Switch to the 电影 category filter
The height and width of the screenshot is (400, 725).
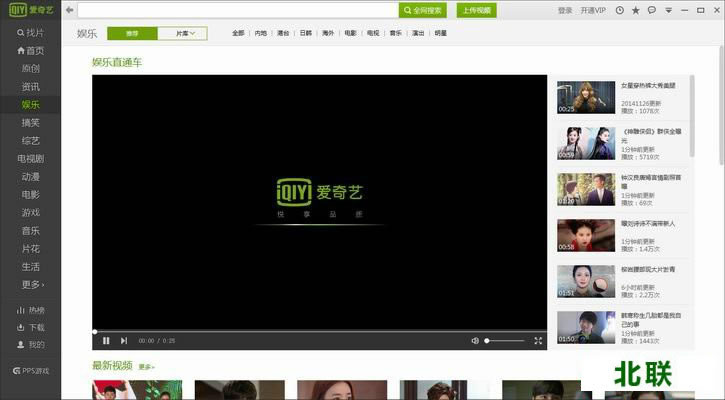350,33
